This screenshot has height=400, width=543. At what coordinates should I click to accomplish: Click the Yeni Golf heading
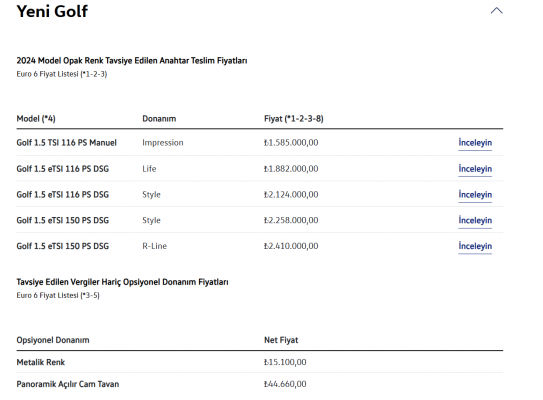(x=52, y=11)
